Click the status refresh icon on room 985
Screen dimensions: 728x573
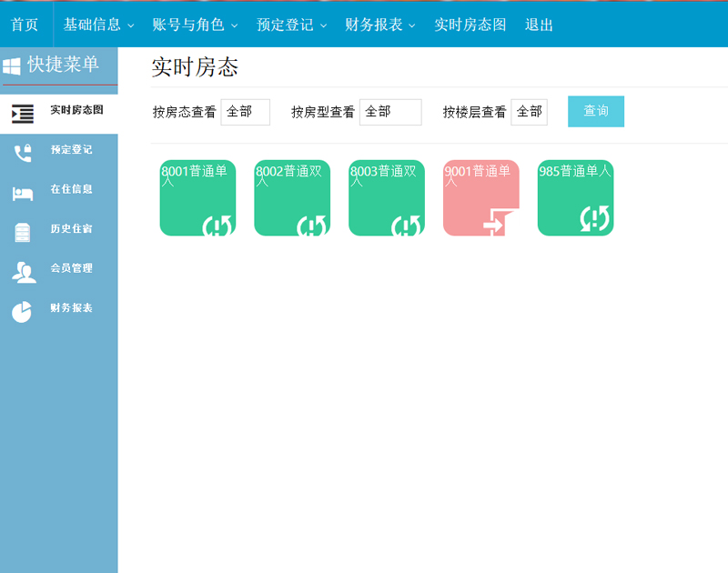pos(595,218)
